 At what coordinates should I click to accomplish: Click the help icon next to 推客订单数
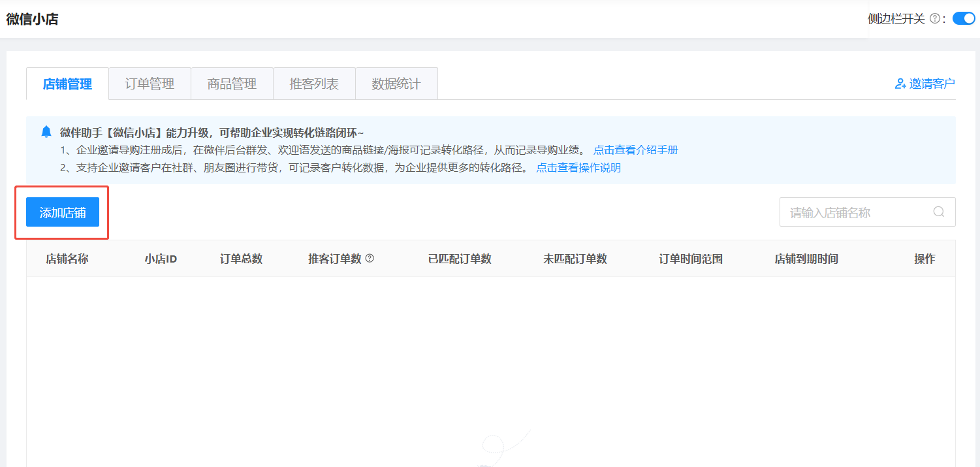point(370,259)
